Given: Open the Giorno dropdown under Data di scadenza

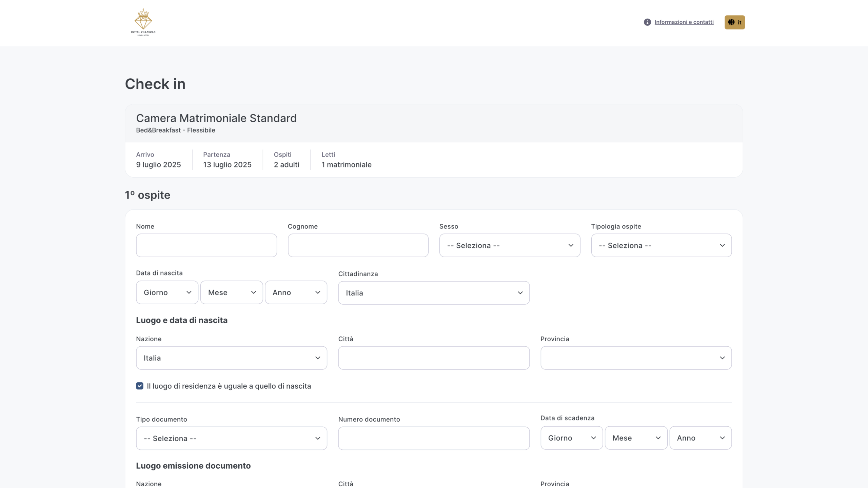Looking at the screenshot, I should (572, 438).
